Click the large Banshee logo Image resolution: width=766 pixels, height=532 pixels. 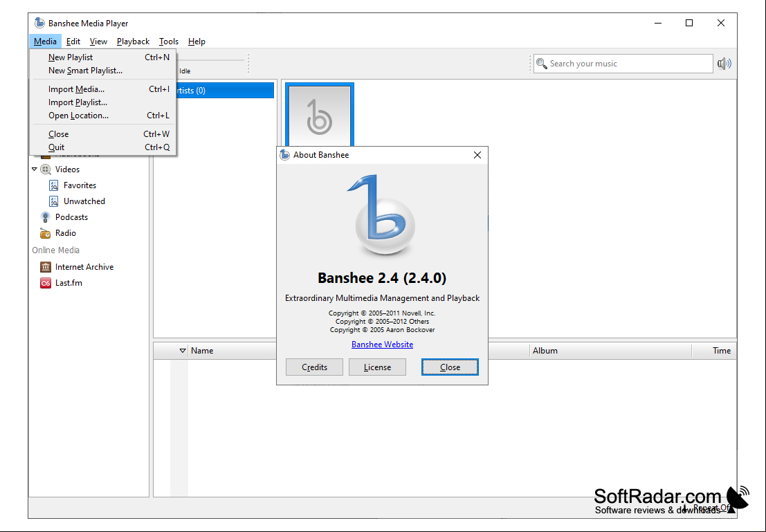(381, 215)
